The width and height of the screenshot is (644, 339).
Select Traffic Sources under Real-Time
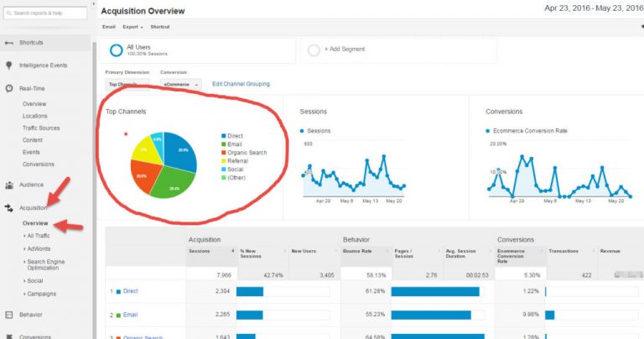(x=41, y=128)
